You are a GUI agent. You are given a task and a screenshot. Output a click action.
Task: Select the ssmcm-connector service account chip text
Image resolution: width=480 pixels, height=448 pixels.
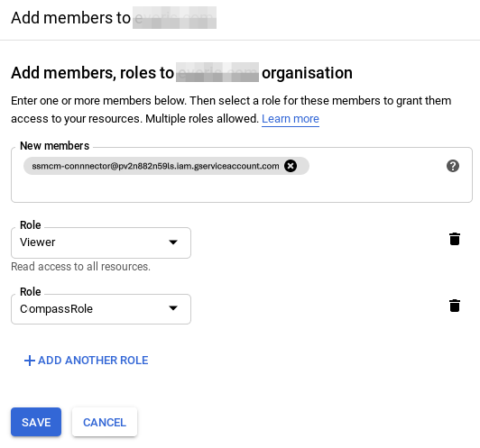(155, 166)
